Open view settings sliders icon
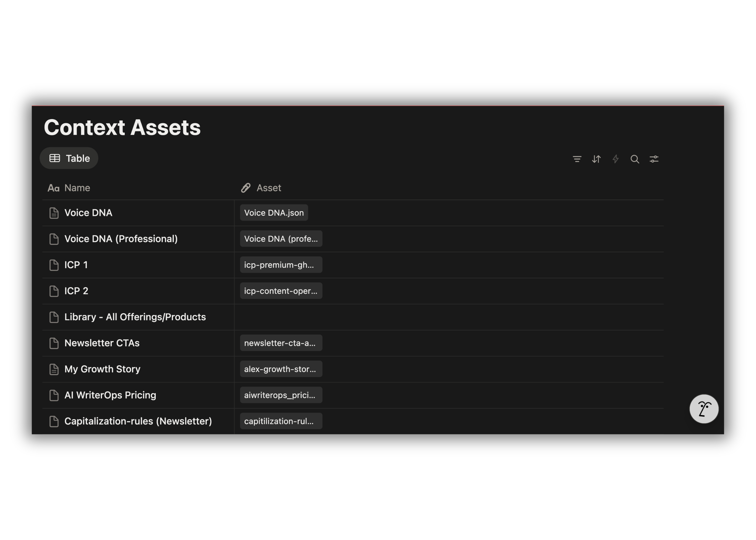 pyautogui.click(x=654, y=159)
